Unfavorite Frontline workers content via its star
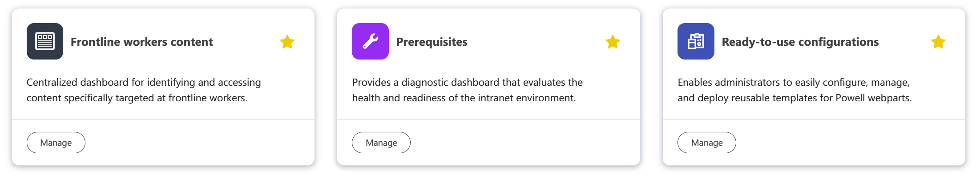The image size is (980, 175). click(x=287, y=42)
